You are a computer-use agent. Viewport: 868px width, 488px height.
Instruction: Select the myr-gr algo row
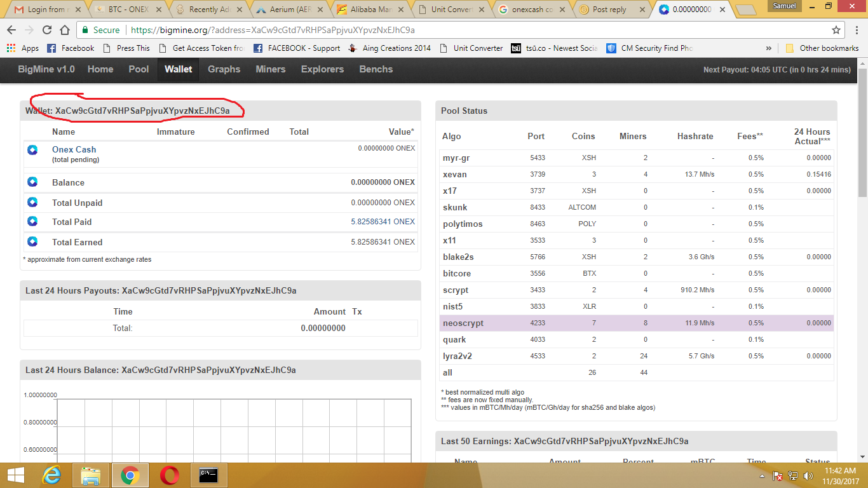tap(637, 158)
